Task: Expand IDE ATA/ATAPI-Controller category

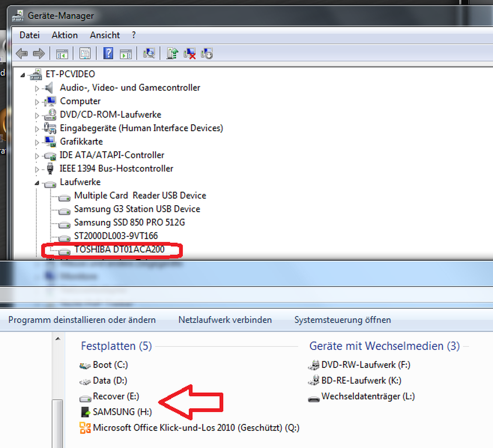Action: click(x=37, y=156)
